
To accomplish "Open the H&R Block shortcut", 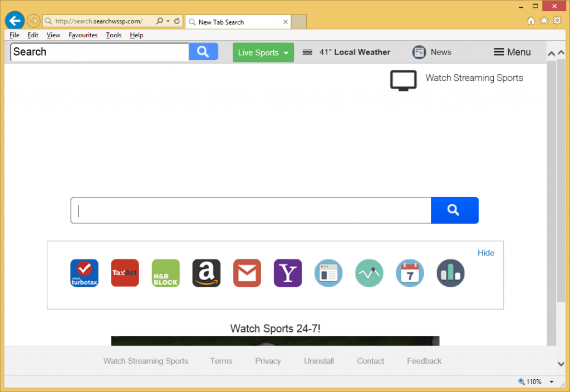I will coord(166,273).
